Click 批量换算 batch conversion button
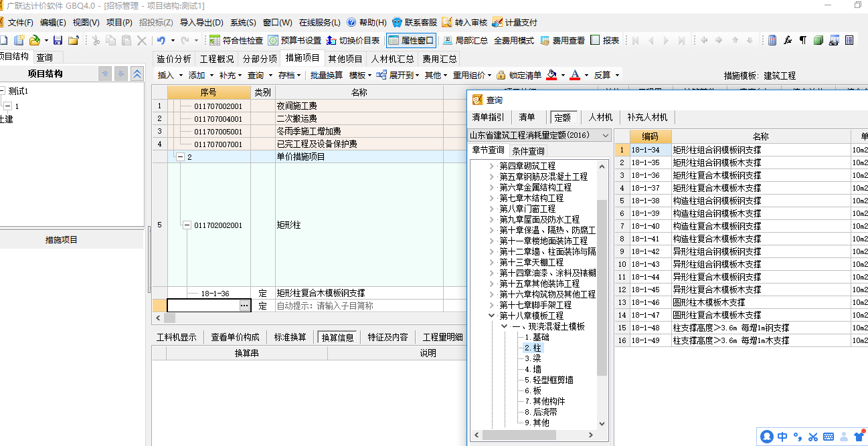 327,75
